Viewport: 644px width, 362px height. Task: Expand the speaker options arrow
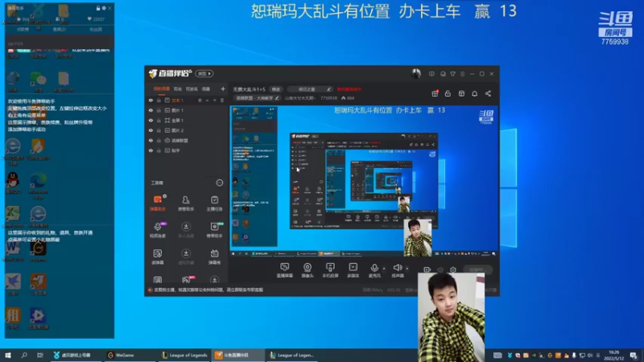tap(407, 269)
